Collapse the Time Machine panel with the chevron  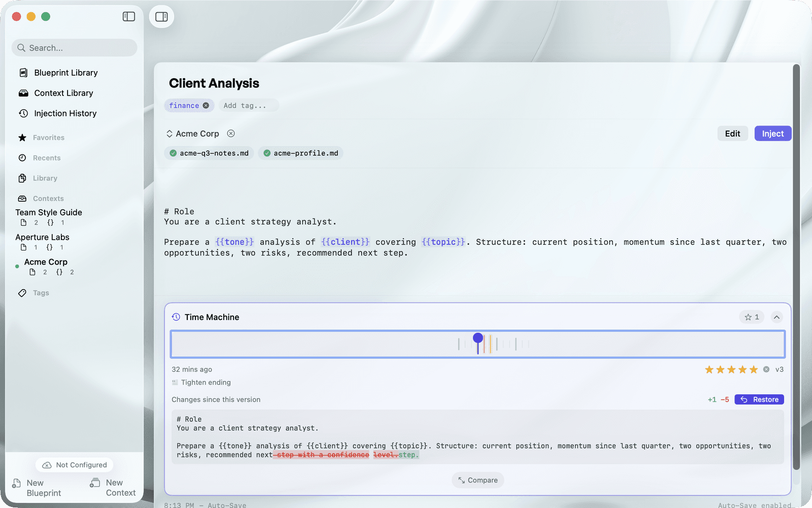coord(776,317)
